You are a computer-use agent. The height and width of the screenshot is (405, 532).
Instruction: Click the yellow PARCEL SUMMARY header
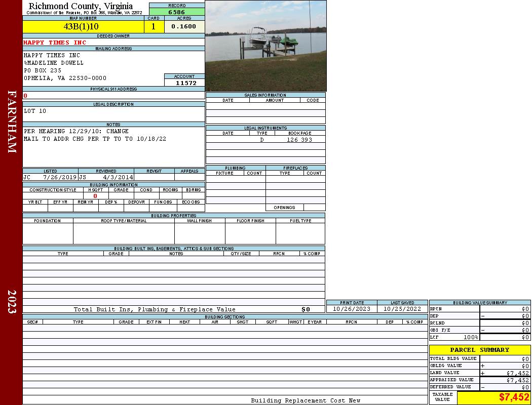click(x=479, y=350)
